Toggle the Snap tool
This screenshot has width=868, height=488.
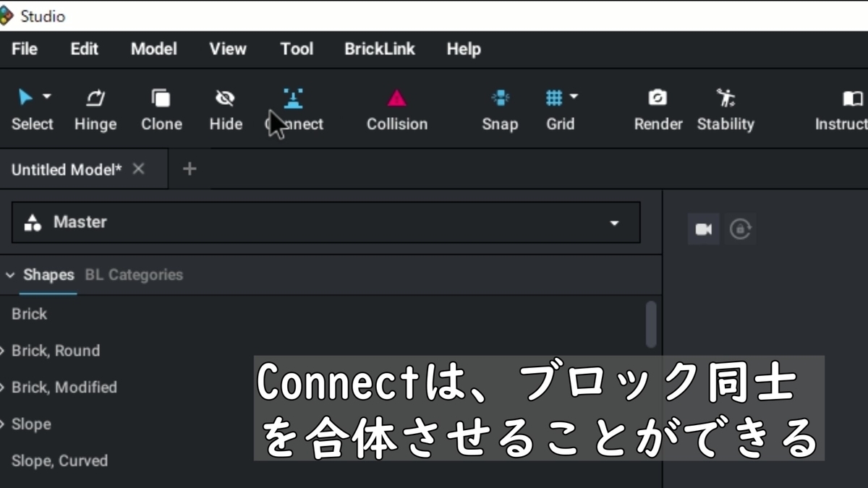coord(500,110)
